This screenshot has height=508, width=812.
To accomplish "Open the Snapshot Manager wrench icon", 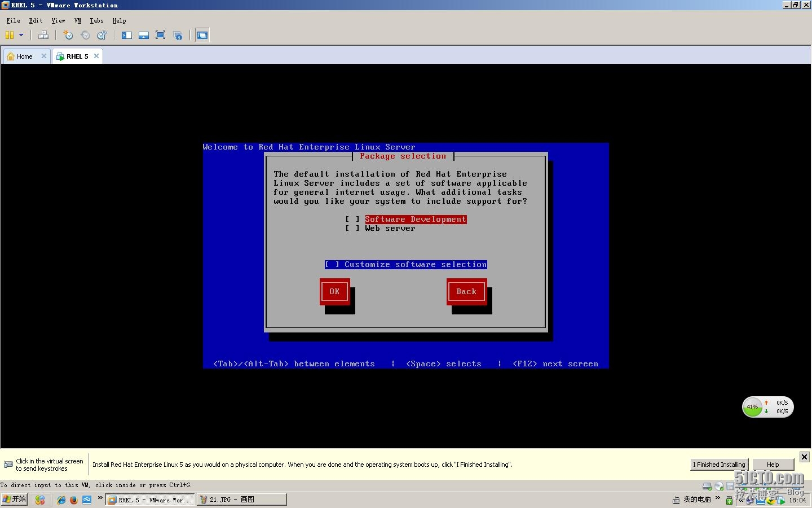I will 102,35.
